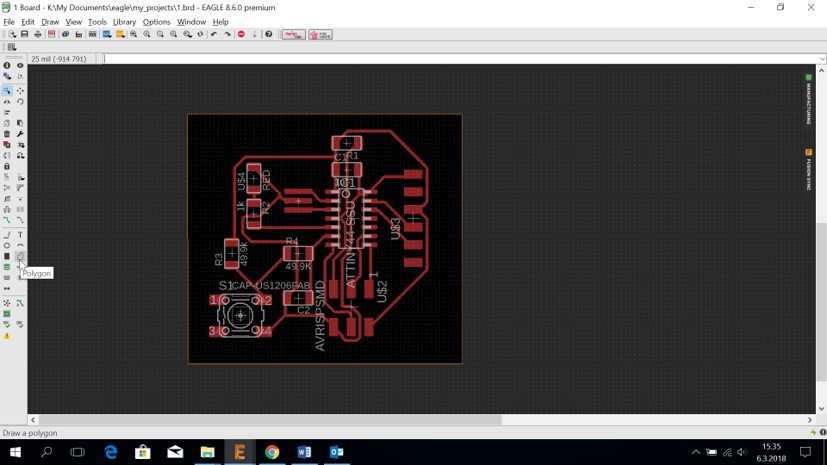
Task: Select the Route airwire tool
Action: click(7, 220)
